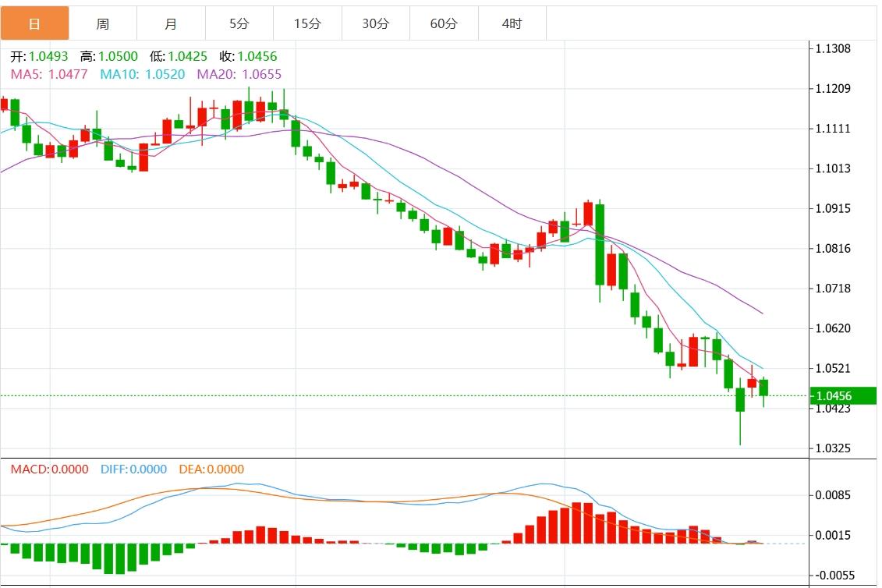Click the green 1.0456 current price tag
Image resolution: width=882 pixels, height=588 pixels.
tap(842, 396)
